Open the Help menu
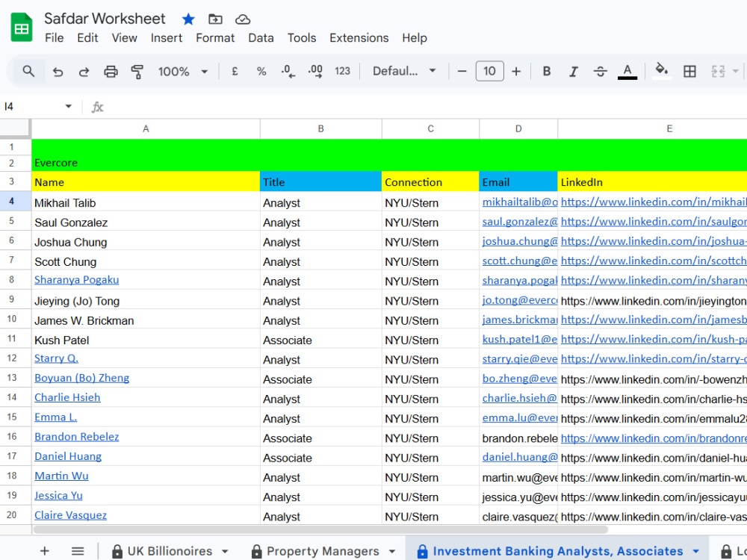 coord(414,38)
